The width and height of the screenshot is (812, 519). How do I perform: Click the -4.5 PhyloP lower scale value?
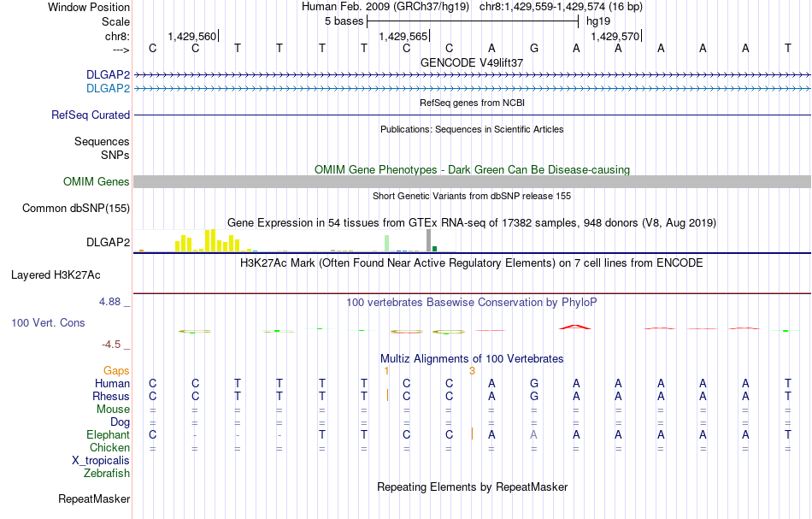coord(111,345)
